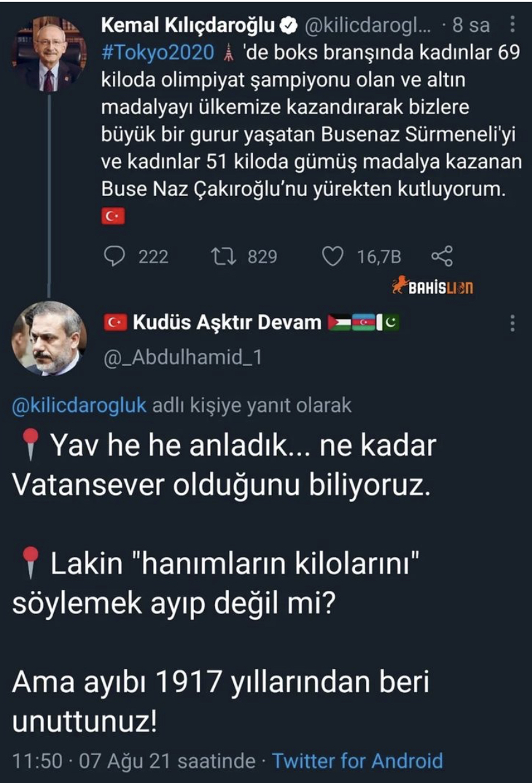The height and width of the screenshot is (783, 532).
Task: Click the Bahislion watermark logo
Action: 434,287
